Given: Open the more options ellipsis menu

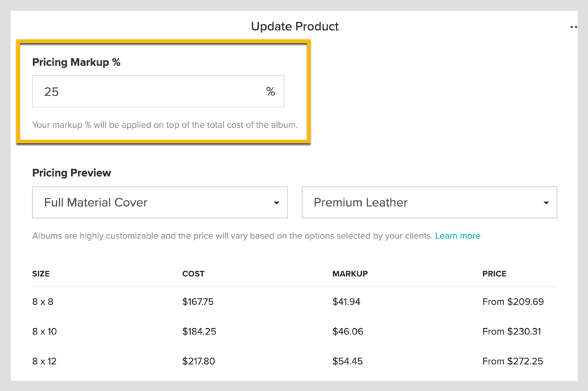Looking at the screenshot, I should 574,27.
